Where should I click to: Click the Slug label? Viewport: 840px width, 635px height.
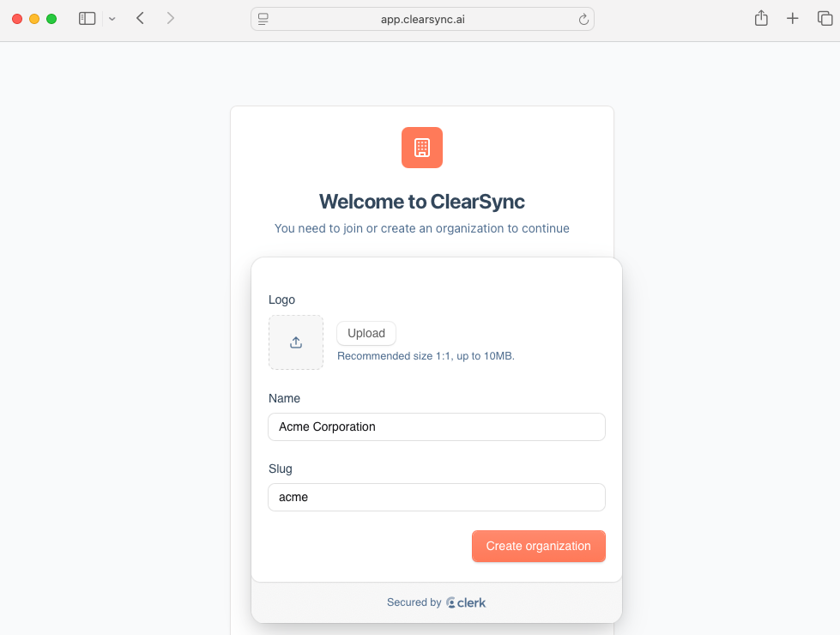pyautogui.click(x=281, y=469)
